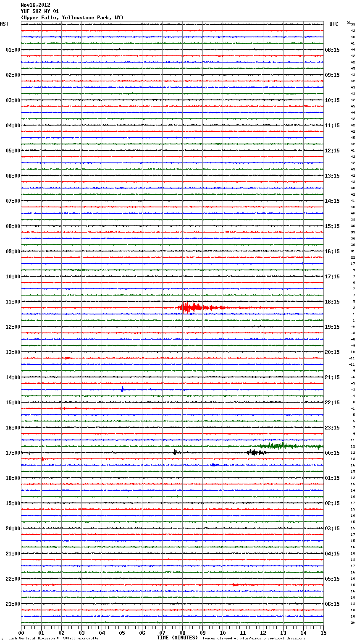Click the 06:15 UTC time label
The height and width of the screenshot is (644, 357).
(332, 604)
